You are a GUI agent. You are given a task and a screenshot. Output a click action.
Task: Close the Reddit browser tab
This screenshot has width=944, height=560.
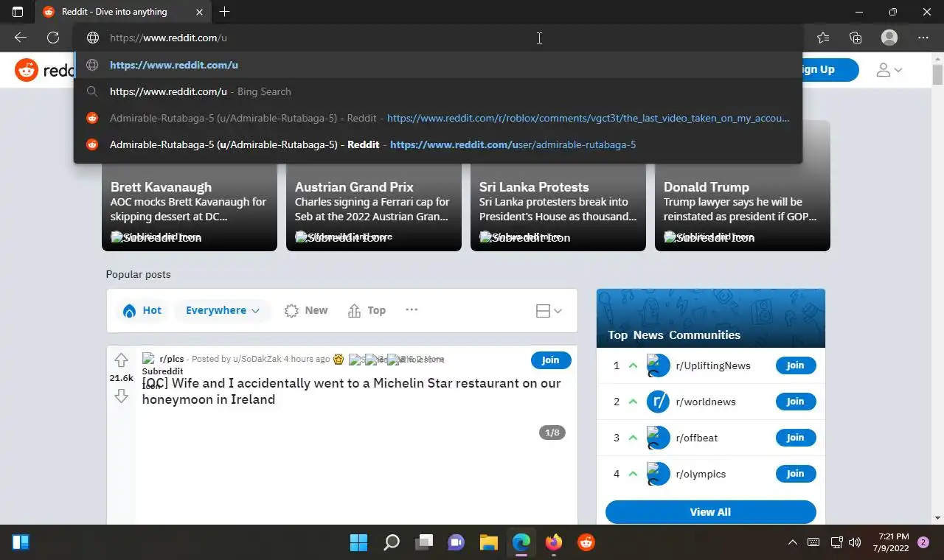pos(200,12)
